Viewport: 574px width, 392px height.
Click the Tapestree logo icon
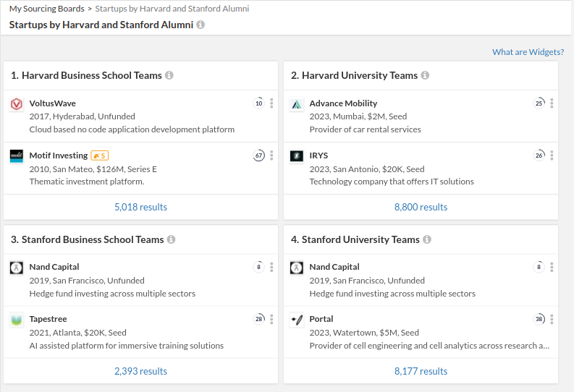[17, 320]
